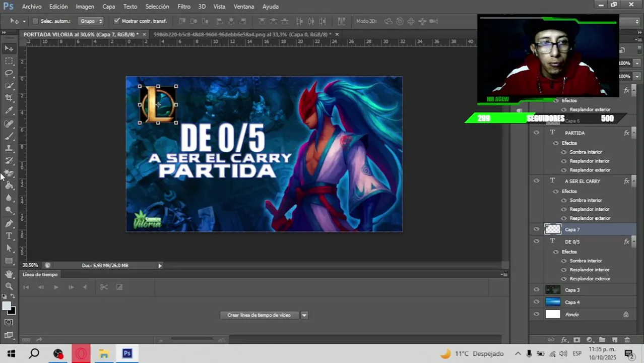644x363 pixels.
Task: Open Windows Start menu
Action: (11, 353)
